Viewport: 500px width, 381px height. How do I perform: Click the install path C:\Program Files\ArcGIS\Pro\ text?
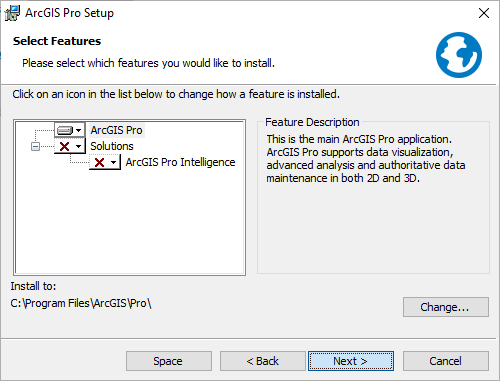(81, 303)
